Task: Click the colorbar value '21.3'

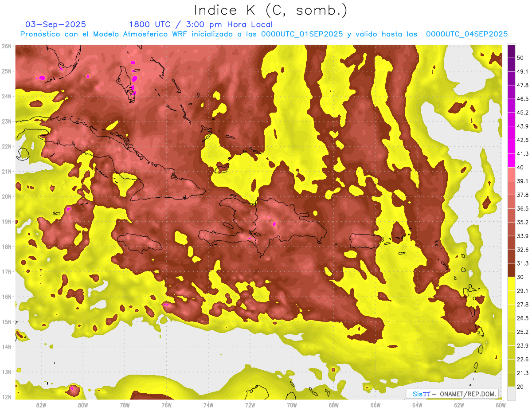Action: [523, 373]
